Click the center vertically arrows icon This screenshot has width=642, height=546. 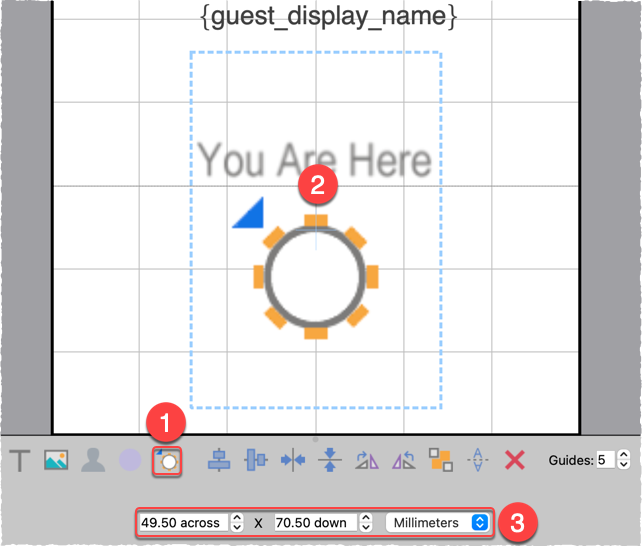pos(330,460)
